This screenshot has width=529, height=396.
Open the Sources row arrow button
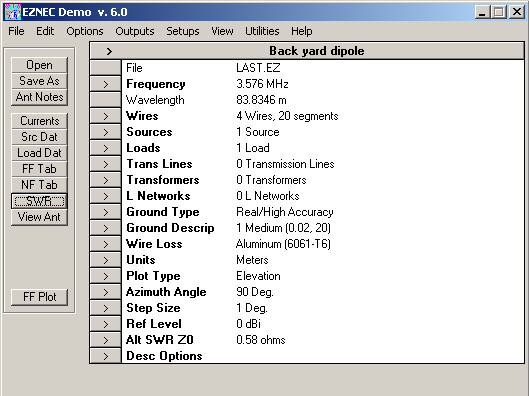pos(106,132)
